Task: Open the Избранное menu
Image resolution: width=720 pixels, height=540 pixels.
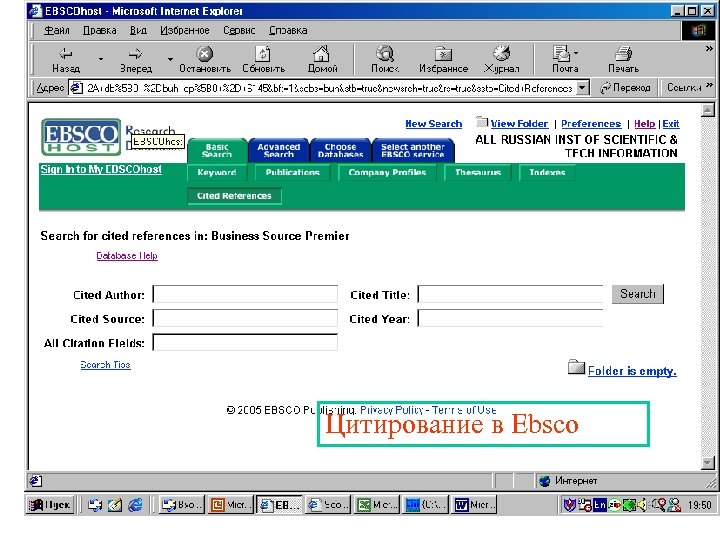Action: [x=185, y=30]
